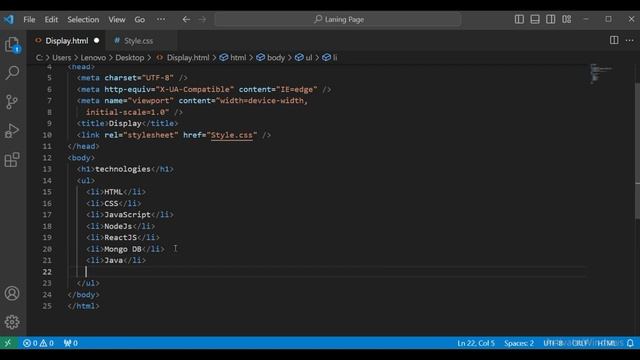Toggle the primary side bar layout icon

coord(519,19)
